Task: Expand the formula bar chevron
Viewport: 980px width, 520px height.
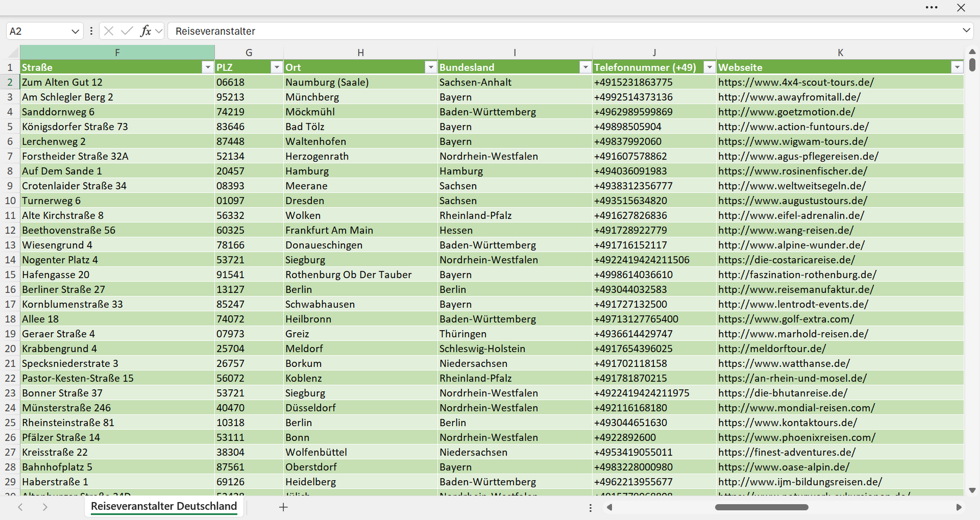Action: pyautogui.click(x=966, y=30)
